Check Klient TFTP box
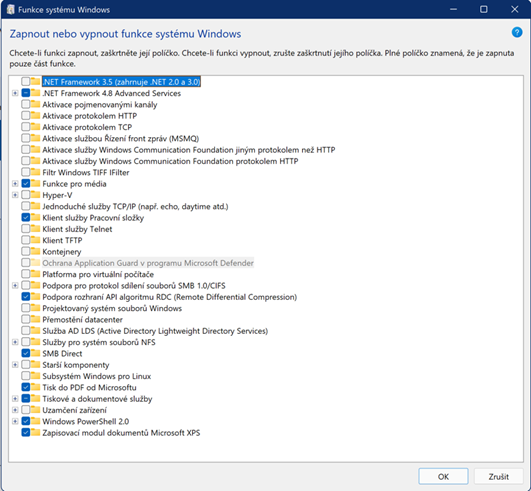Viewport: 531px width, 491px height. pyautogui.click(x=25, y=240)
